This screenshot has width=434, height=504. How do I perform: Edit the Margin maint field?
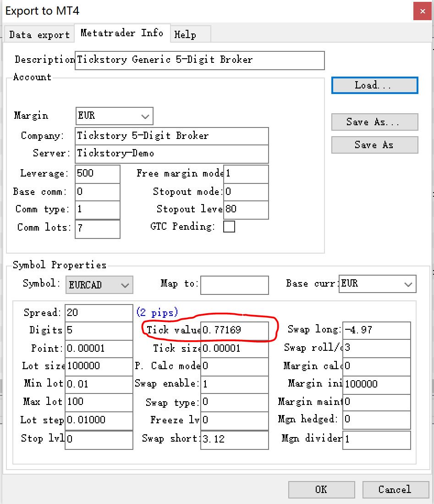tap(377, 402)
